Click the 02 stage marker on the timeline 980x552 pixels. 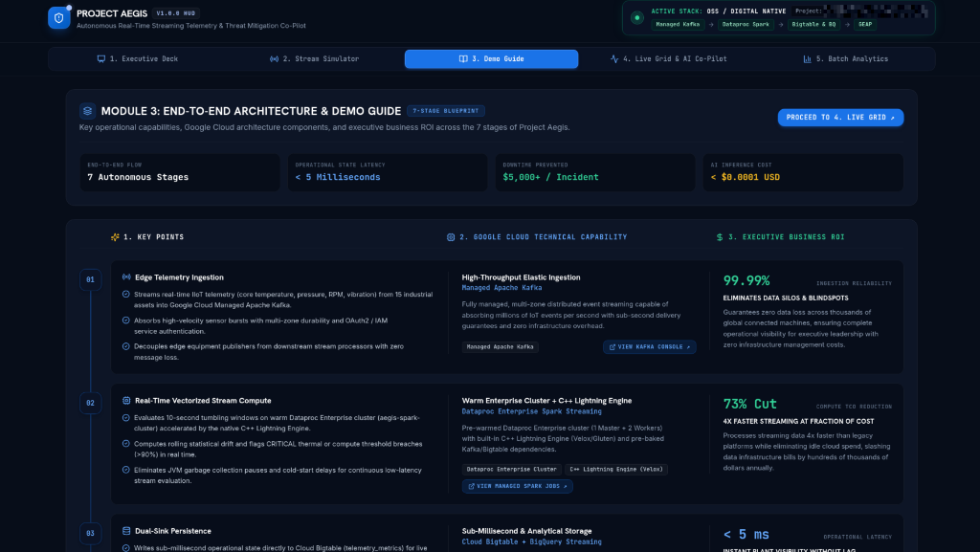click(x=91, y=404)
